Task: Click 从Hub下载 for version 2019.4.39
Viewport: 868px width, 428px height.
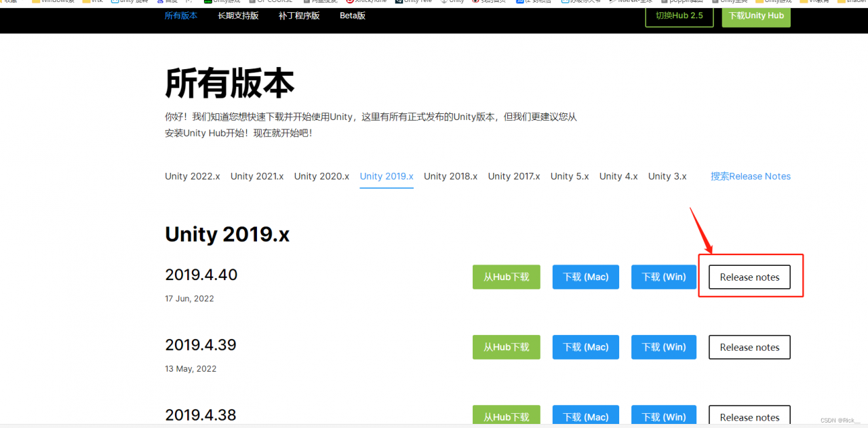Action: point(507,347)
